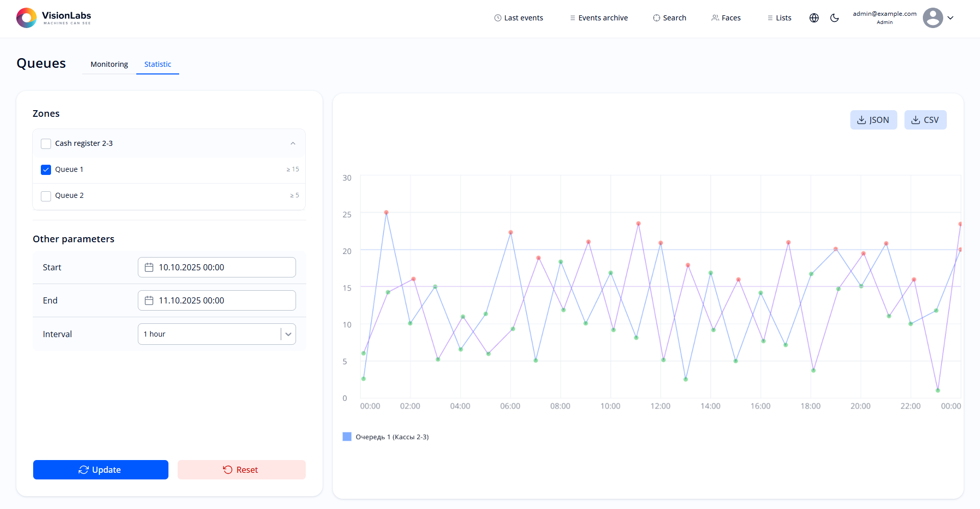Open the Interval dropdown
This screenshot has width=980, height=509.
288,334
